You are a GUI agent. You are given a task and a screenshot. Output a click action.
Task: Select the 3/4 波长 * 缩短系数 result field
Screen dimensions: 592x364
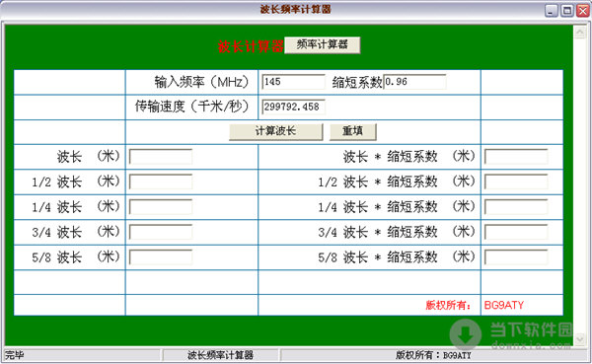coord(516,232)
